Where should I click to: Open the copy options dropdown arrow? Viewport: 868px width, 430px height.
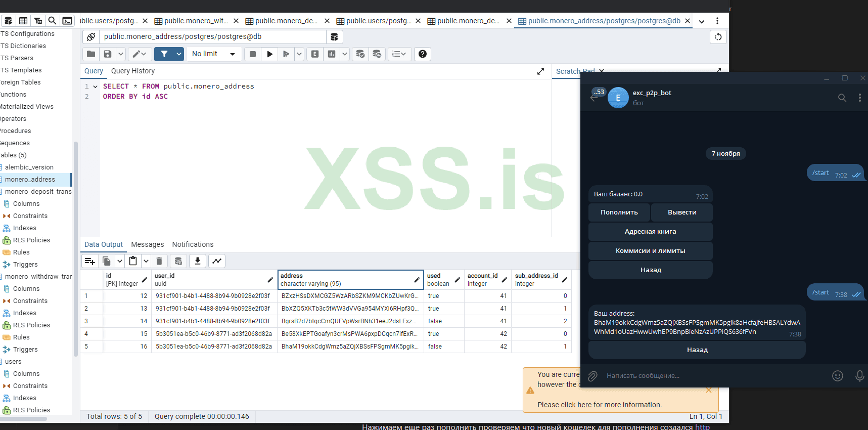point(120,261)
